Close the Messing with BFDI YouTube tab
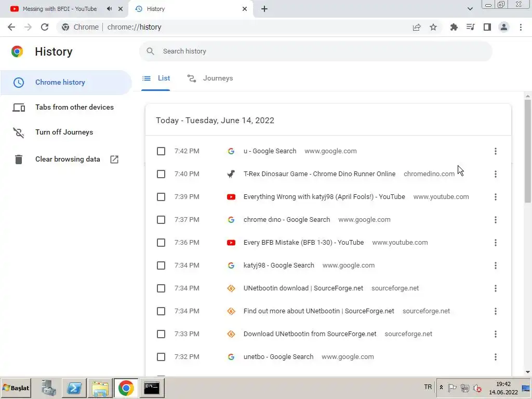This screenshot has width=532, height=399. tap(121, 9)
